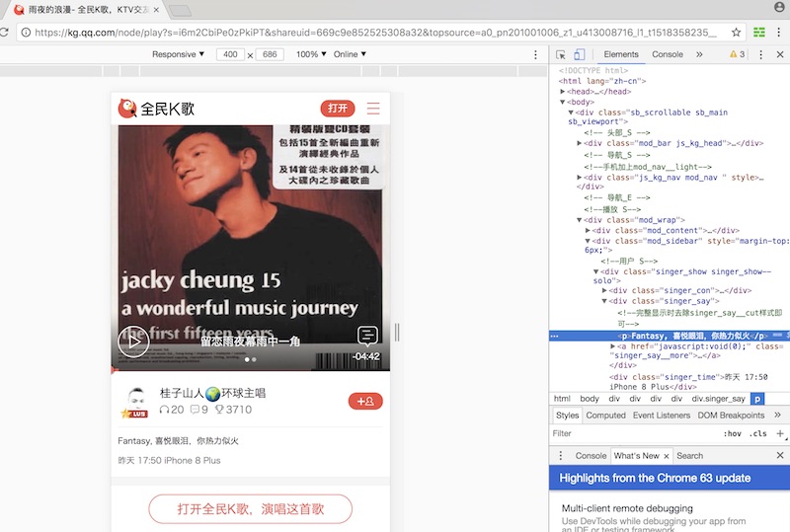Open the lyrics/comment bubble icon on video
790x532 pixels.
(367, 336)
